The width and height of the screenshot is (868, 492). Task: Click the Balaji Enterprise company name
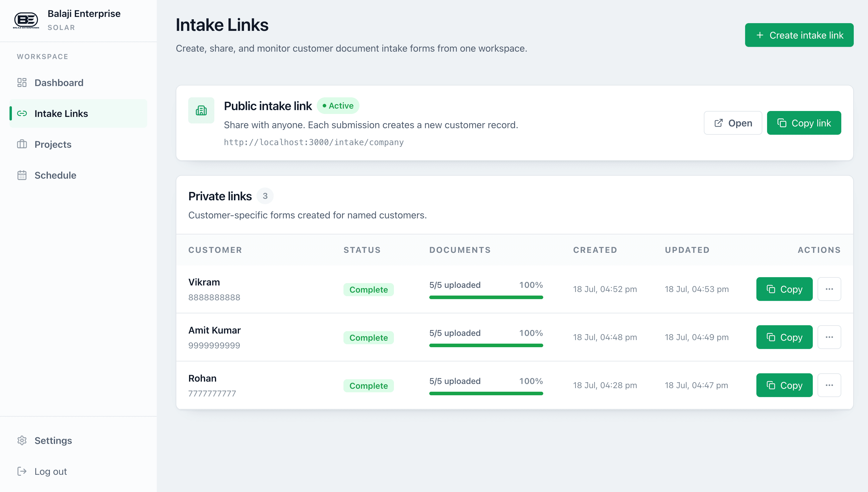(x=84, y=14)
